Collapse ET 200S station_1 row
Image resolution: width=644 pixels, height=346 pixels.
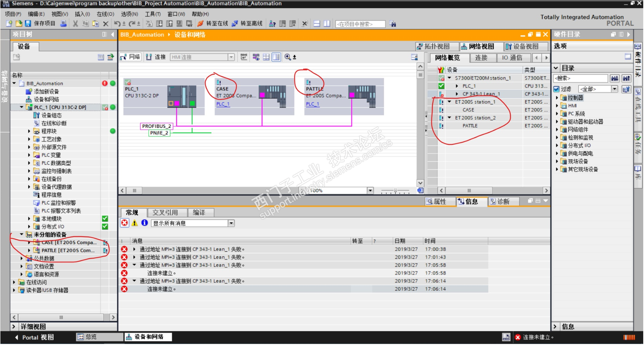pos(450,102)
